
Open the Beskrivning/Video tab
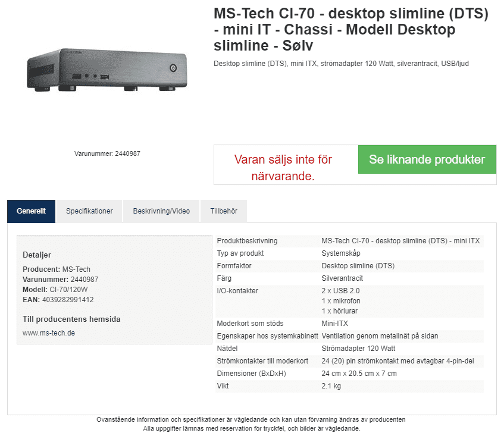(x=161, y=211)
